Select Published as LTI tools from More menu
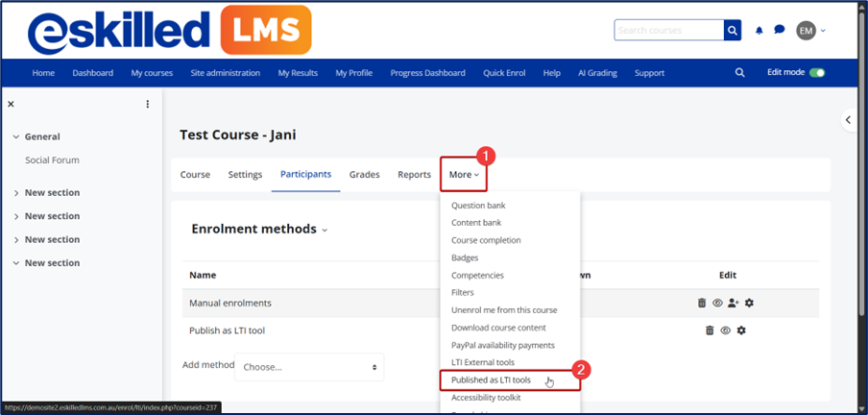The height and width of the screenshot is (415, 868). coord(491,380)
